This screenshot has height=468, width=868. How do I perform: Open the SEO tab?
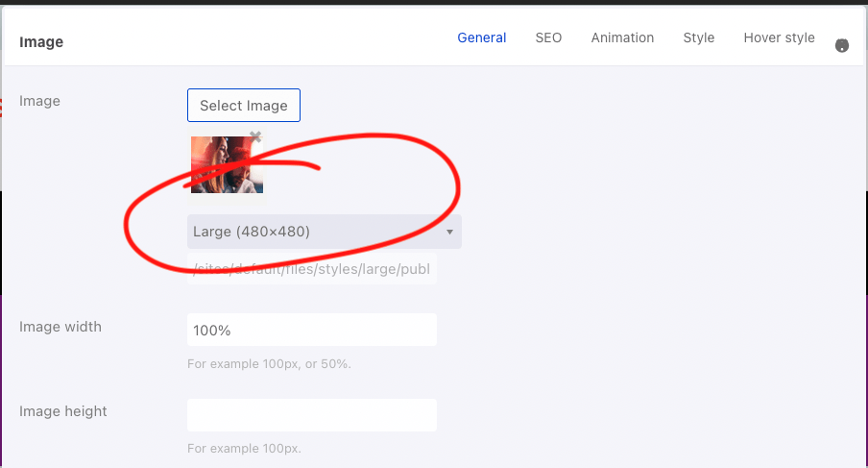[548, 37]
